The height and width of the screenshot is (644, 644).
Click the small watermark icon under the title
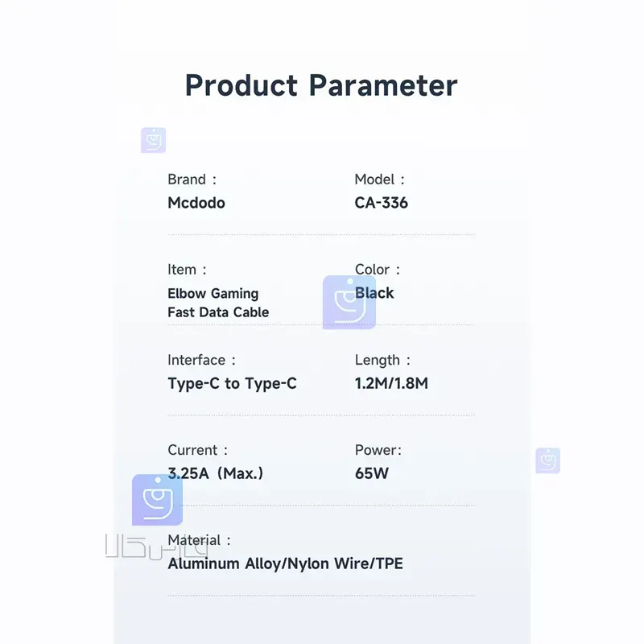[153, 140]
